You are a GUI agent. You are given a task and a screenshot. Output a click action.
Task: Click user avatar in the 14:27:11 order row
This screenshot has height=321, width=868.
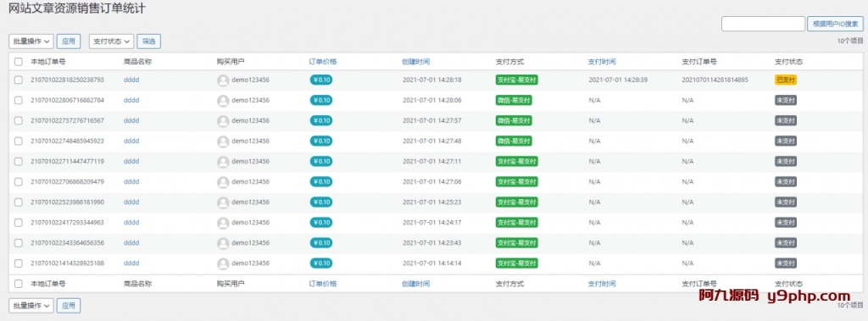[223, 162]
